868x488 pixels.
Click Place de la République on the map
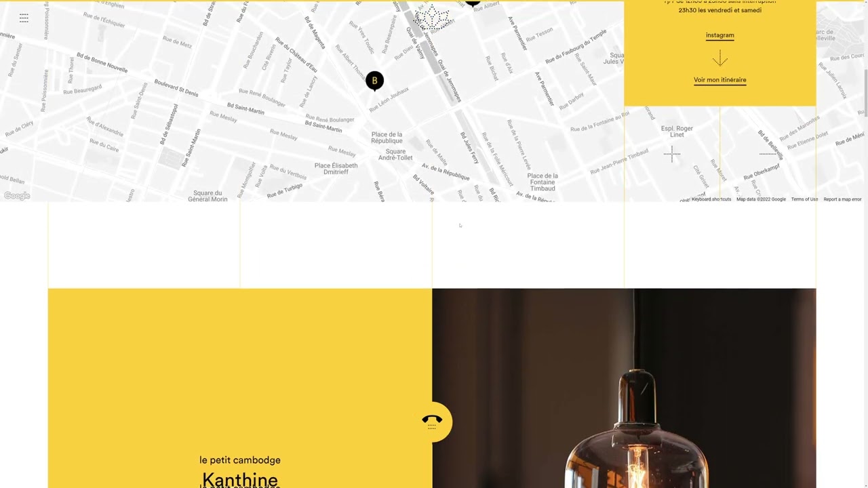pyautogui.click(x=387, y=138)
